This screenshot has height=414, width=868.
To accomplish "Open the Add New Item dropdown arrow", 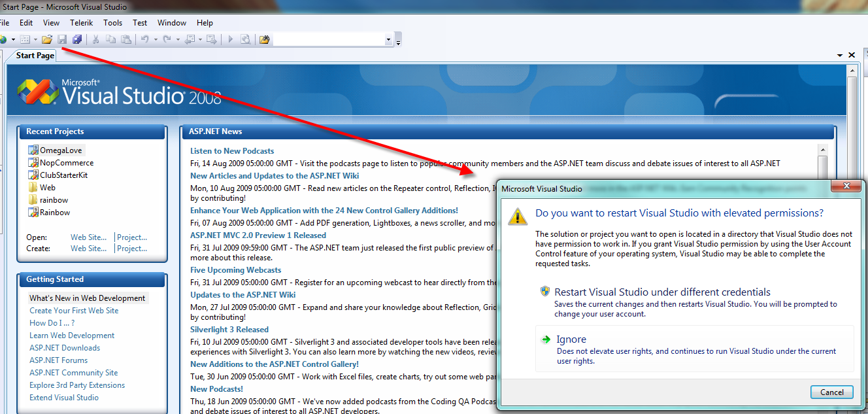I will (35, 40).
